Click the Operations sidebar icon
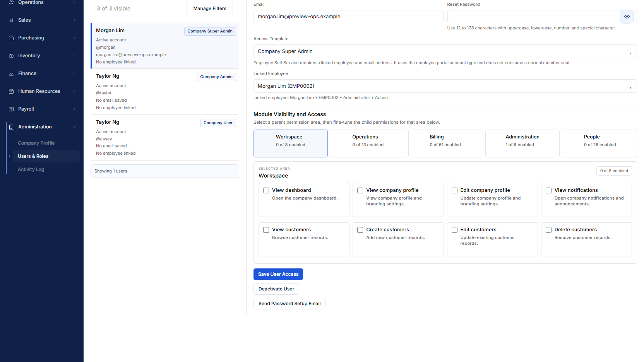Image resolution: width=644 pixels, height=362 pixels. pyautogui.click(x=11, y=2)
